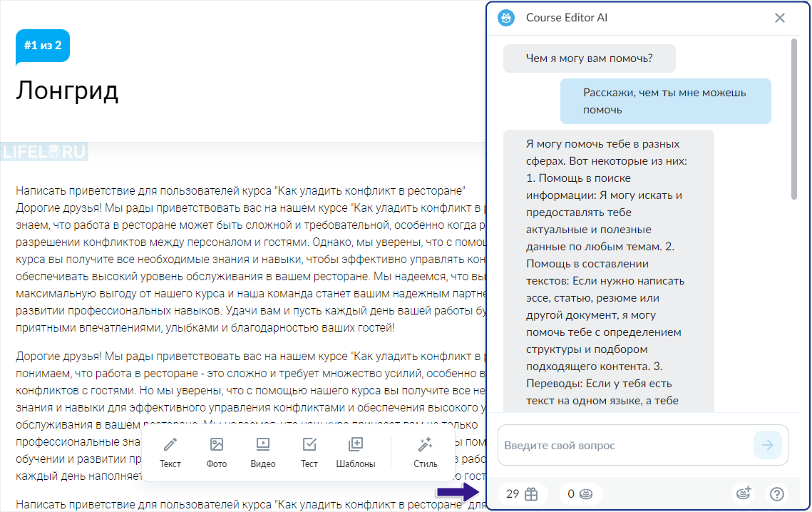
Task: Click the add-tokens smiley icon with plus
Action: click(744, 493)
